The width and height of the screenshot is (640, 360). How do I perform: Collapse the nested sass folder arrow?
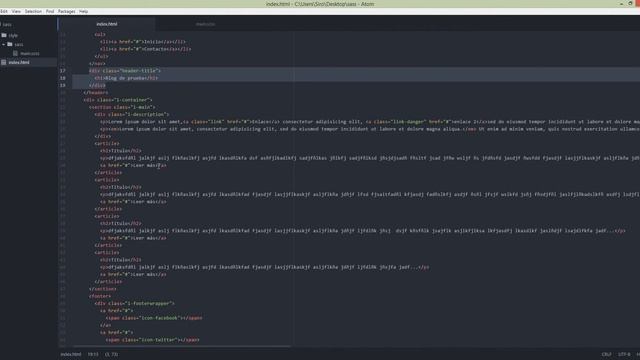coord(3,44)
